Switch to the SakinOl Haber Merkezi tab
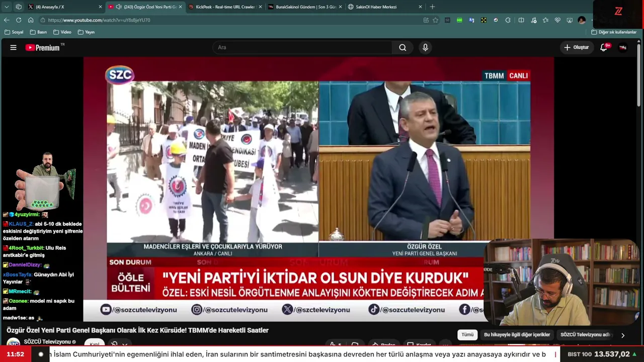644x362 pixels. coord(385,7)
